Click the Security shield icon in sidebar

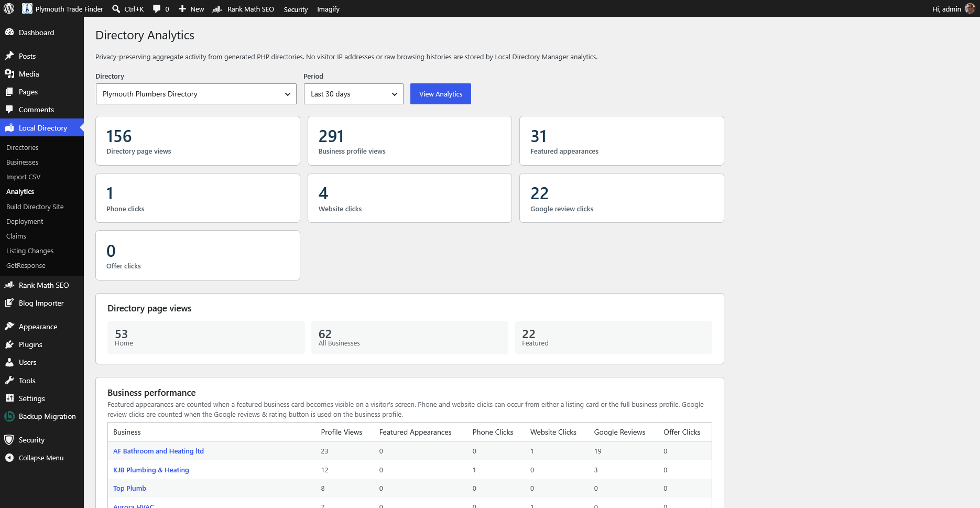(9, 440)
